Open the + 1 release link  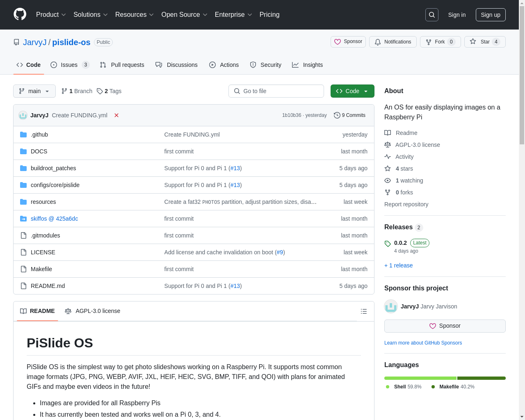(398, 265)
